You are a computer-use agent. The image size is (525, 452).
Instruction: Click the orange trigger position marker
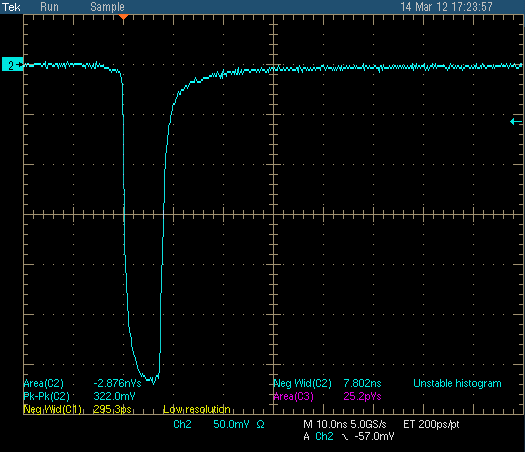(x=124, y=16)
